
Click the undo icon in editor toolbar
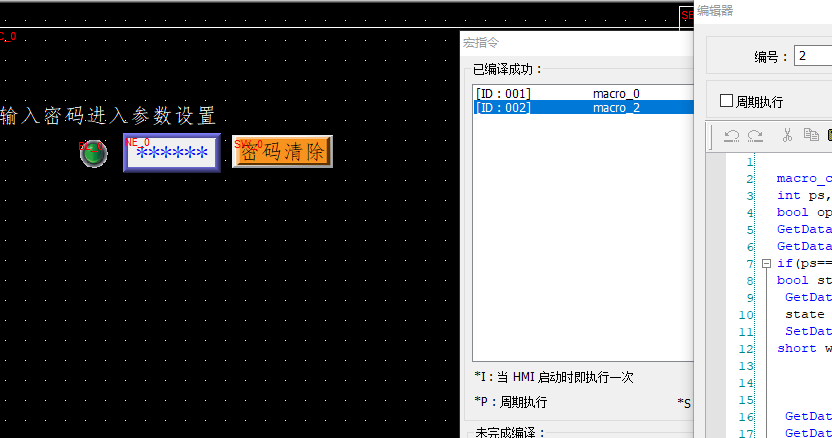[732, 135]
